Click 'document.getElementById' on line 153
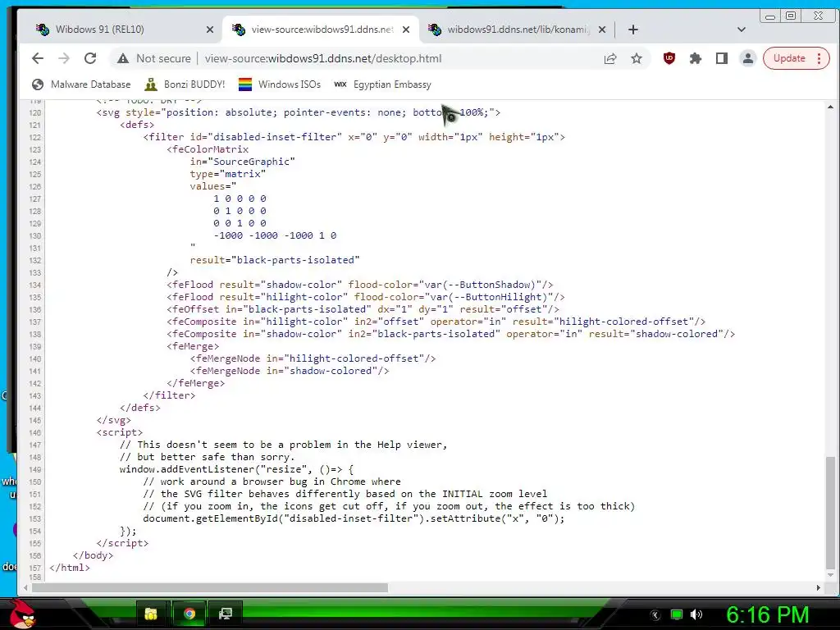 click(x=210, y=519)
